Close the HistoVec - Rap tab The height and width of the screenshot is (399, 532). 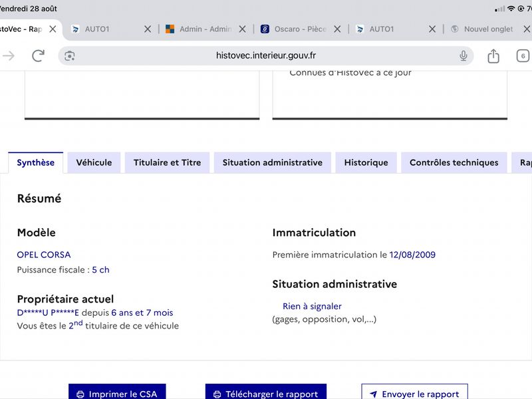pos(53,29)
